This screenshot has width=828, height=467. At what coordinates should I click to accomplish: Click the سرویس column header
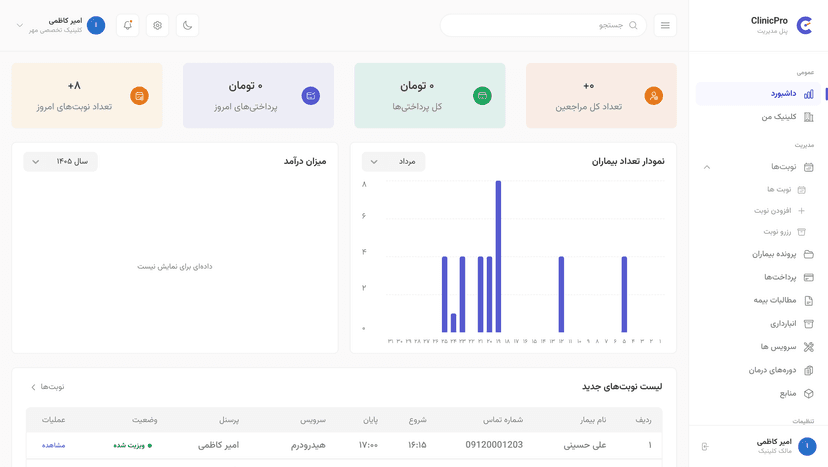point(313,420)
